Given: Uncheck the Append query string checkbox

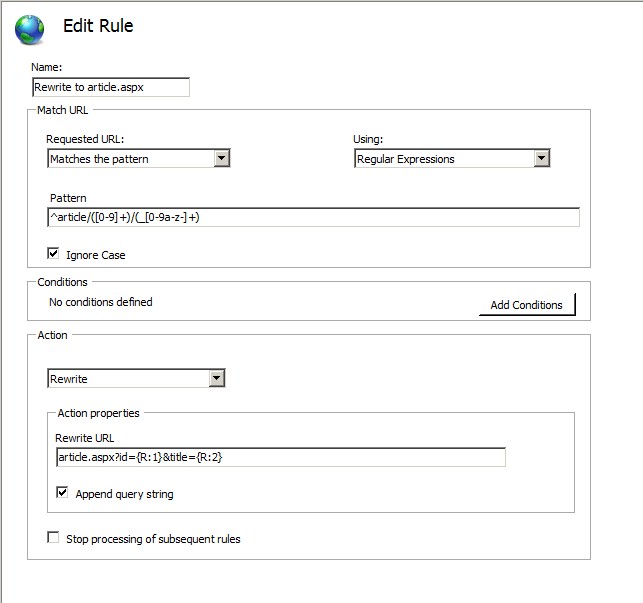Looking at the screenshot, I should point(62,492).
